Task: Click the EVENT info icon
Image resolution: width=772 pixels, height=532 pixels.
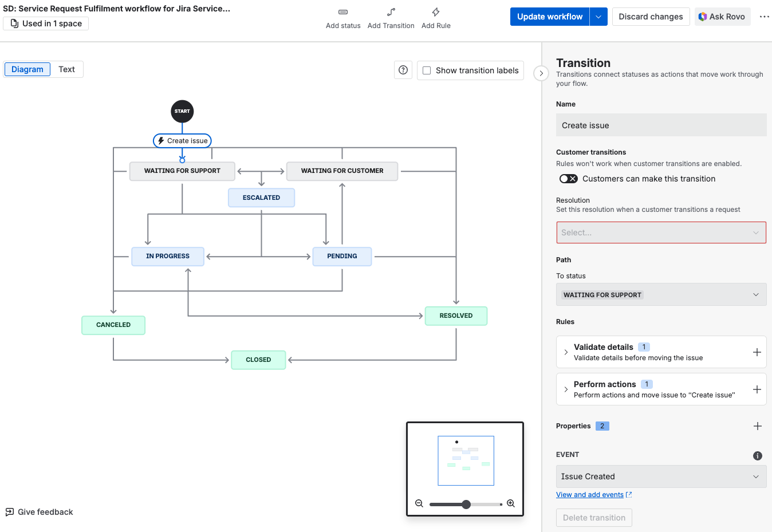Action: click(x=758, y=456)
